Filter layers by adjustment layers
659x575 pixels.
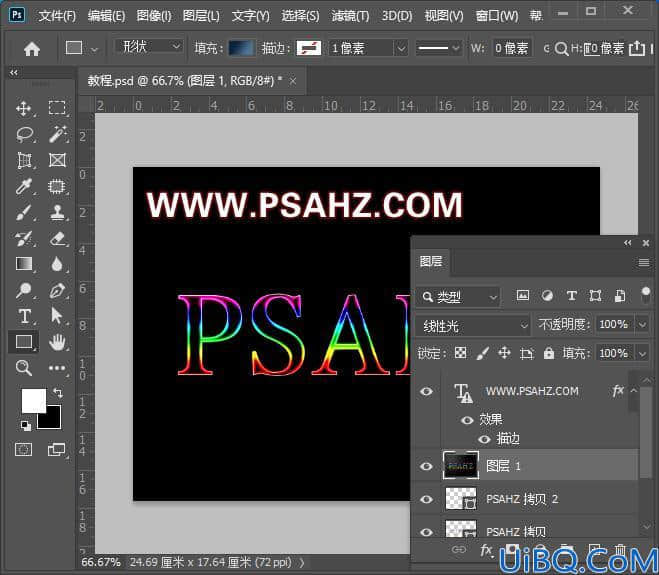pos(547,296)
